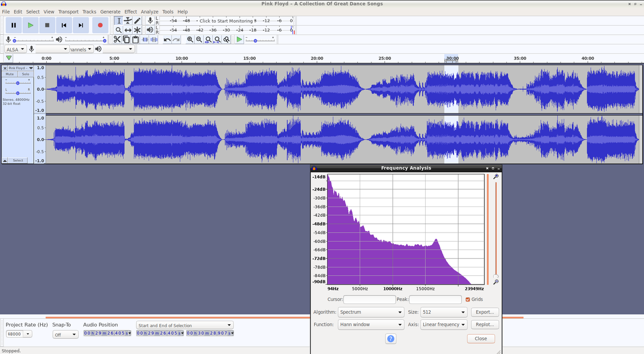Viewport: 644px width, 354px height.
Task: Open the File menu
Action: point(6,12)
